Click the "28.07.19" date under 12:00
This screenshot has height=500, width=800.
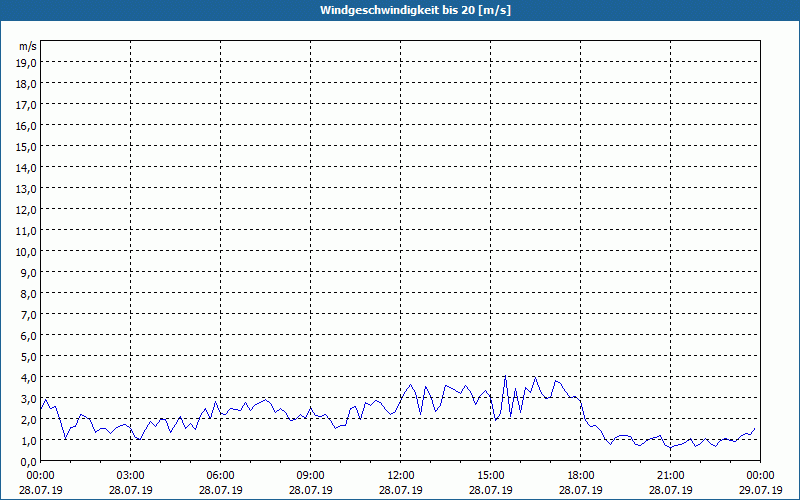(401, 490)
